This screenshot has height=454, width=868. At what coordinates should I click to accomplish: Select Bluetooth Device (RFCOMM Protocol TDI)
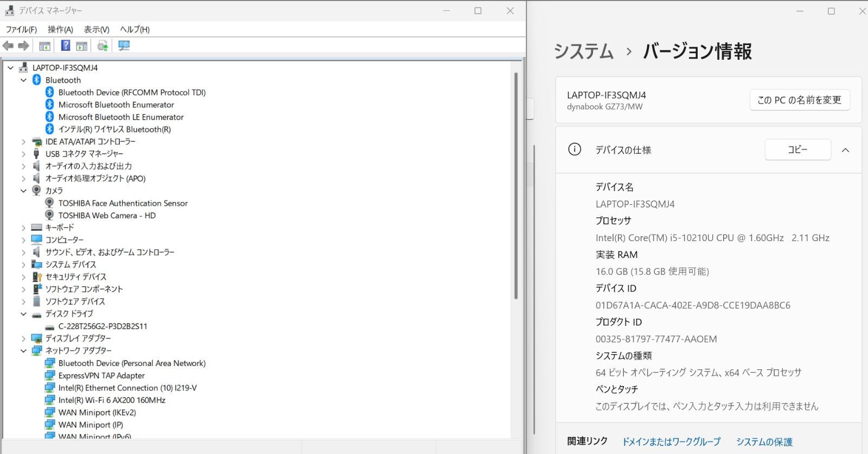[132, 92]
